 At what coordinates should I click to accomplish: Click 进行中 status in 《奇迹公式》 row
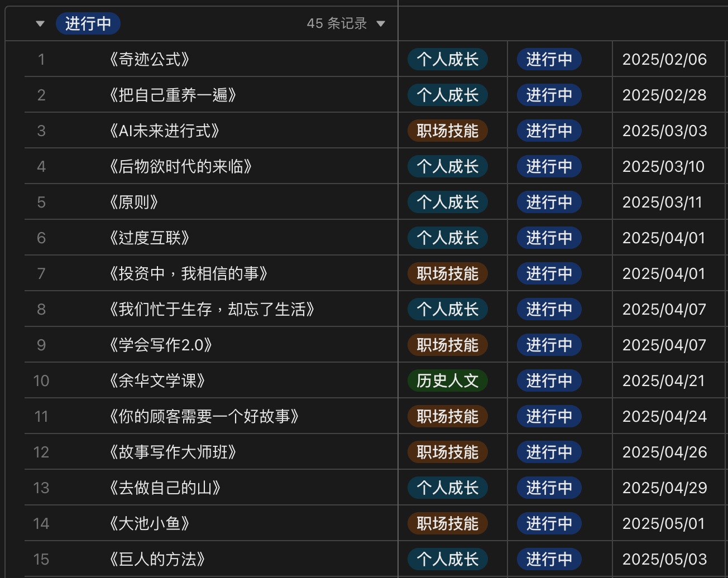[x=549, y=59]
